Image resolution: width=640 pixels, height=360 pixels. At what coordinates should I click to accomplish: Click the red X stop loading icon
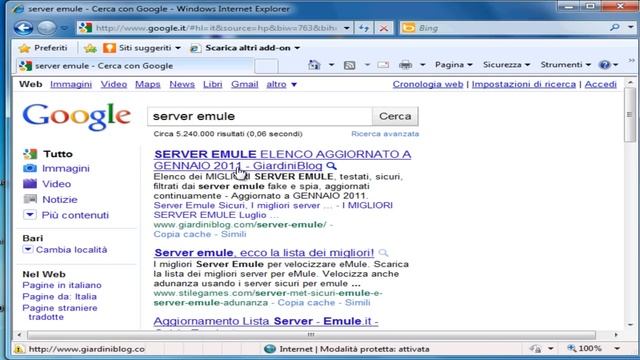point(384,28)
